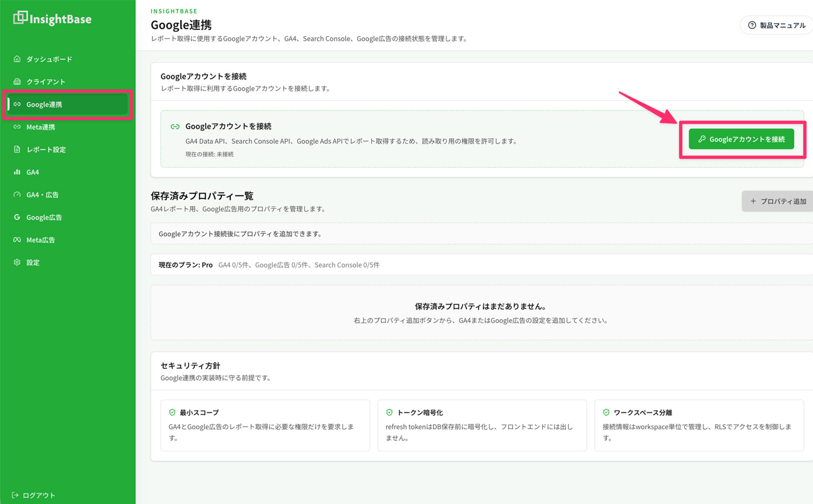Open the GA4 sidebar item
Screen dimensions: 813x504
68,172
